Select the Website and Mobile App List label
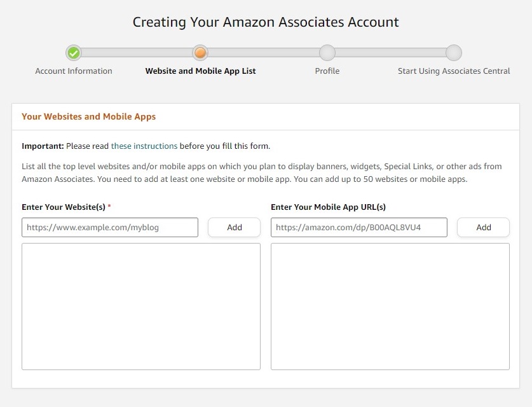 click(x=200, y=71)
